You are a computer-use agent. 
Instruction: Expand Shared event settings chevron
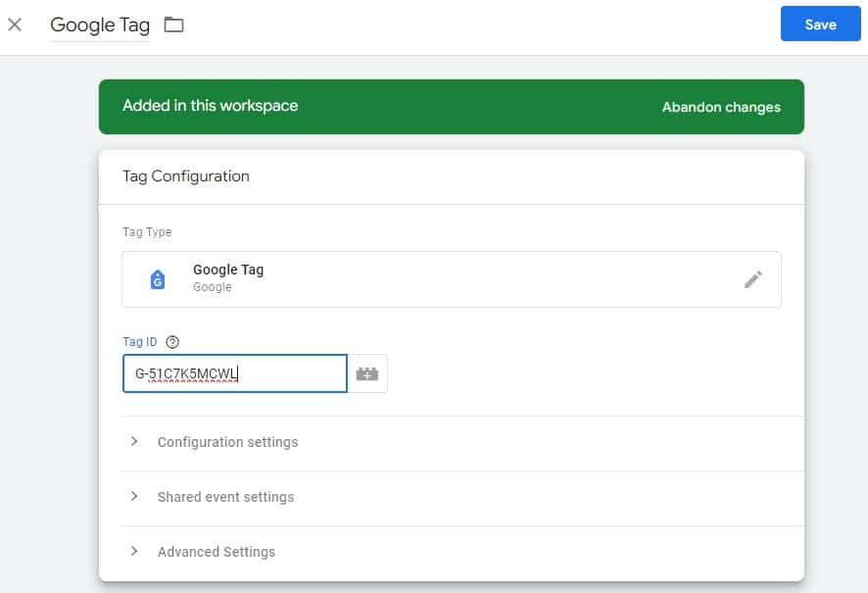pos(134,496)
